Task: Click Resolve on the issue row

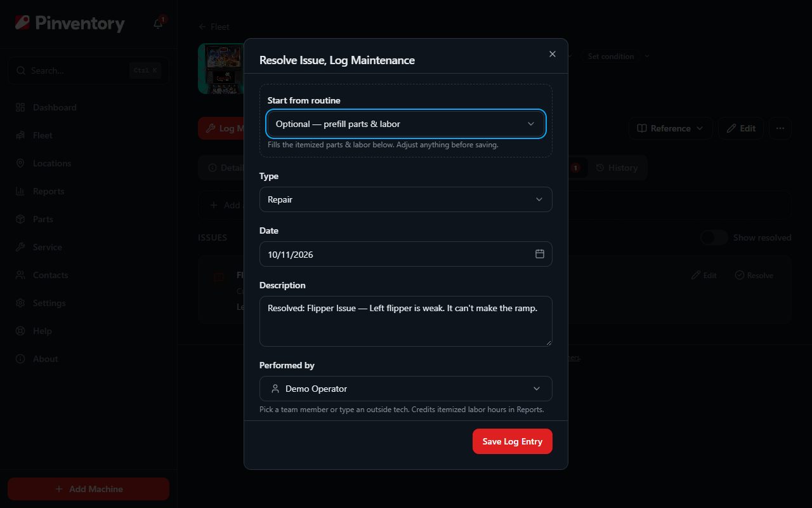Action: pyautogui.click(x=754, y=275)
